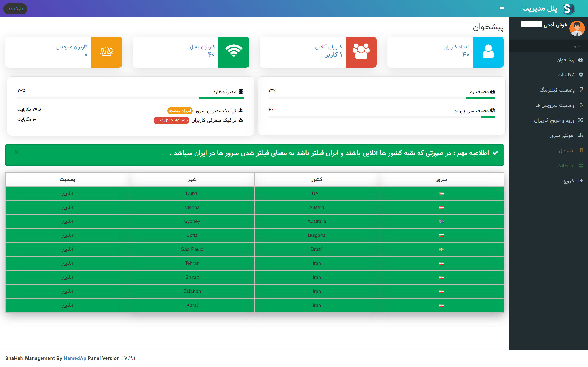This screenshot has width=588, height=367.
Task: Dismiss the green important notice banner
Action: [17, 153]
